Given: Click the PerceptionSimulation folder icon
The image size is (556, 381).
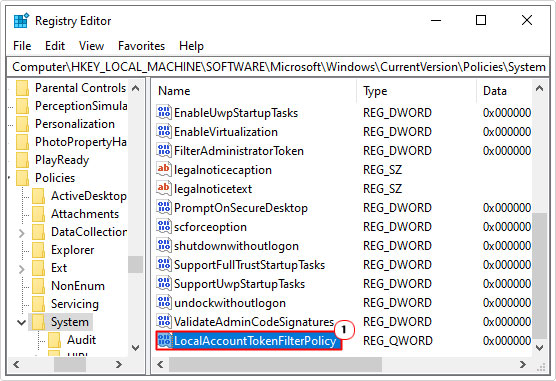Looking at the screenshot, I should point(22,106).
